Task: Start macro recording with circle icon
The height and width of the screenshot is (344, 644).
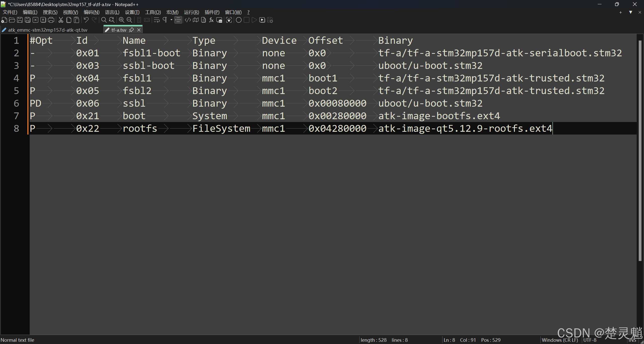Action: point(239,20)
